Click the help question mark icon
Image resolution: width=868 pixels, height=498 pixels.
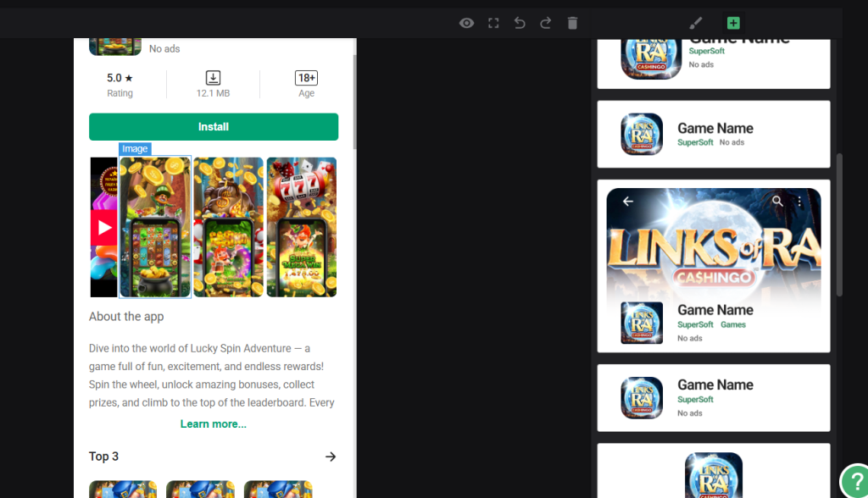click(x=853, y=480)
